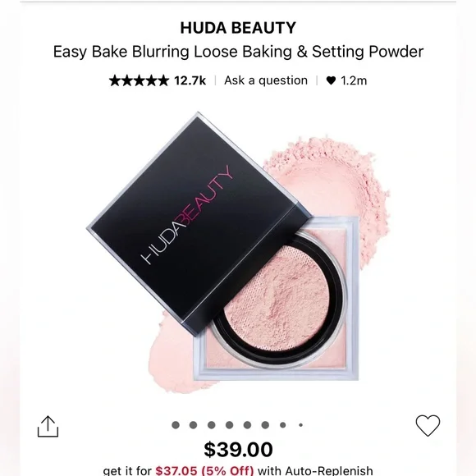This screenshot has width=476, height=476.
Task: Go to fourth image carousel dot
Action: tap(229, 425)
